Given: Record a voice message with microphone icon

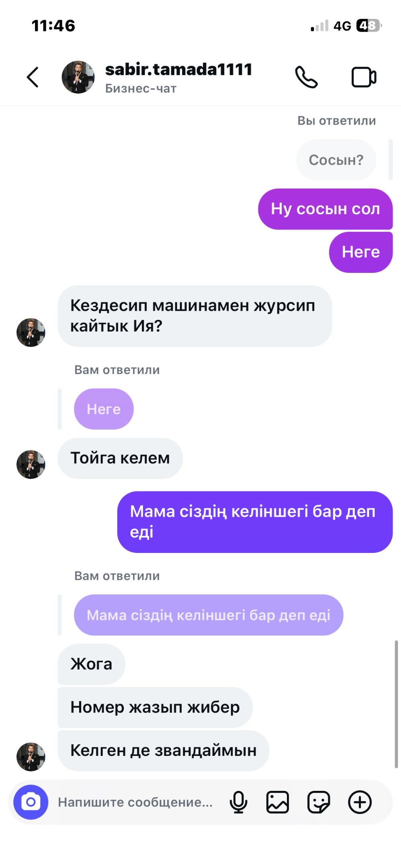Looking at the screenshot, I should pyautogui.click(x=238, y=802).
